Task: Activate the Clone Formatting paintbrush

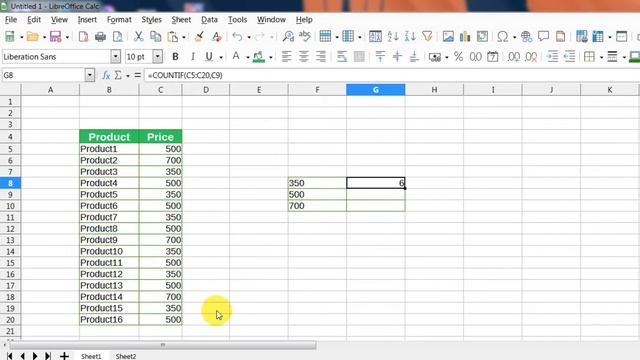Action: [x=199, y=37]
